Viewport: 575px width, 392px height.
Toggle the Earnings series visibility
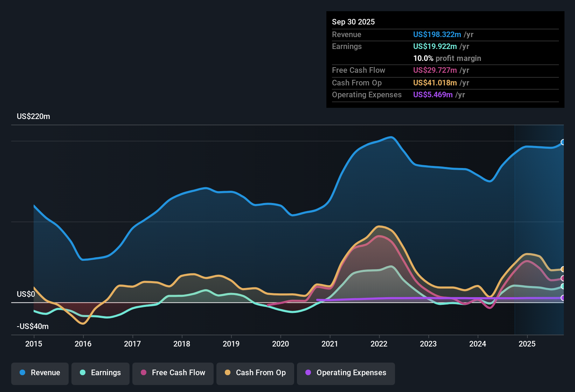pos(101,373)
